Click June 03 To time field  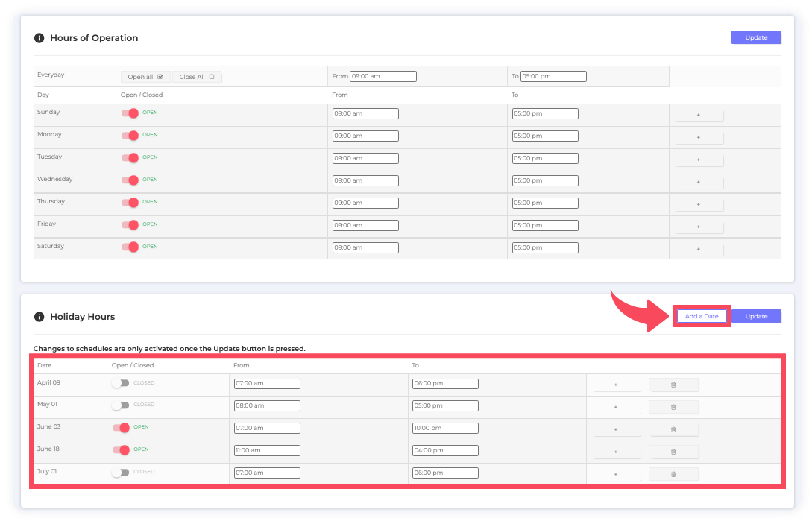coord(445,429)
